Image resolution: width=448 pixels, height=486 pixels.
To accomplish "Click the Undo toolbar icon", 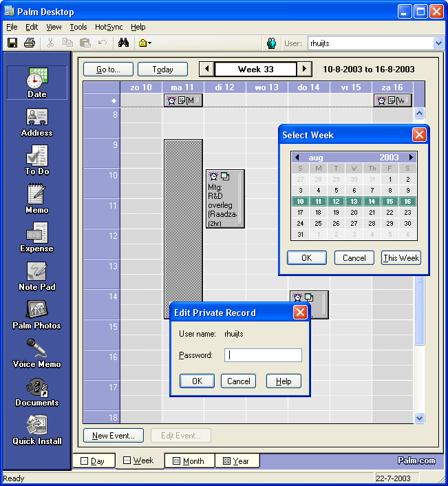I will pyautogui.click(x=103, y=43).
